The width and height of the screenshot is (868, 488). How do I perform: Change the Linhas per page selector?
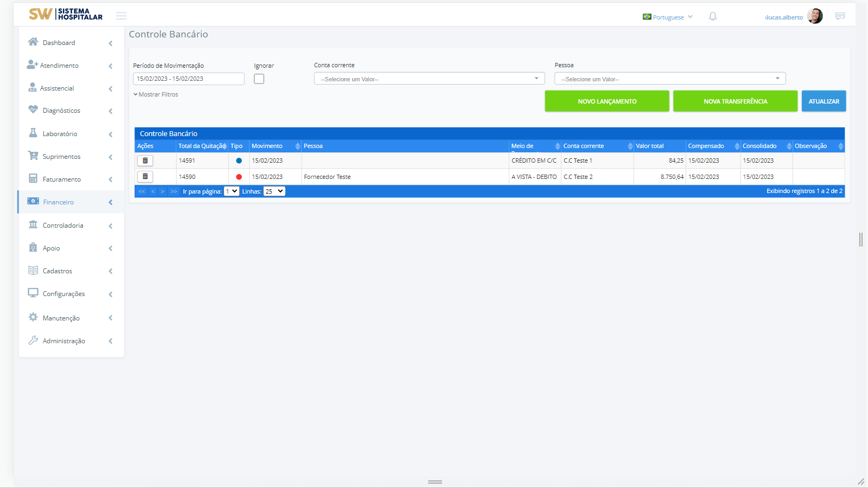pos(274,191)
